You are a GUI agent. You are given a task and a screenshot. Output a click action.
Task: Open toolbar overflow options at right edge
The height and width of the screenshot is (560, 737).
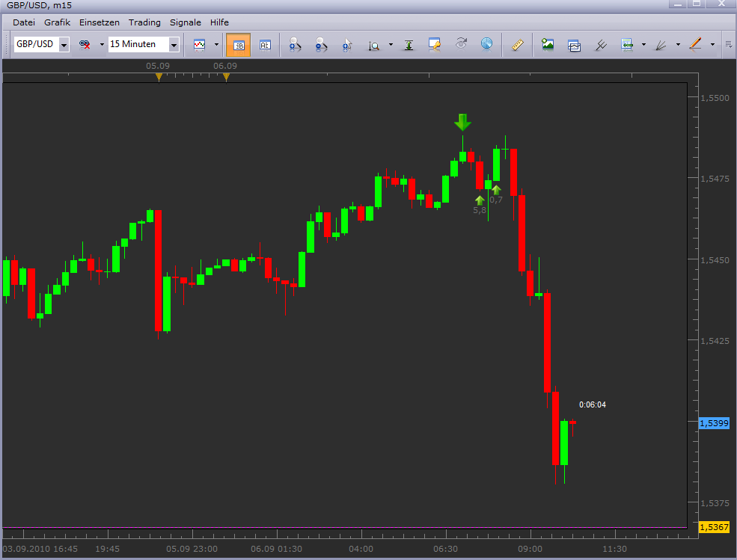tap(729, 44)
